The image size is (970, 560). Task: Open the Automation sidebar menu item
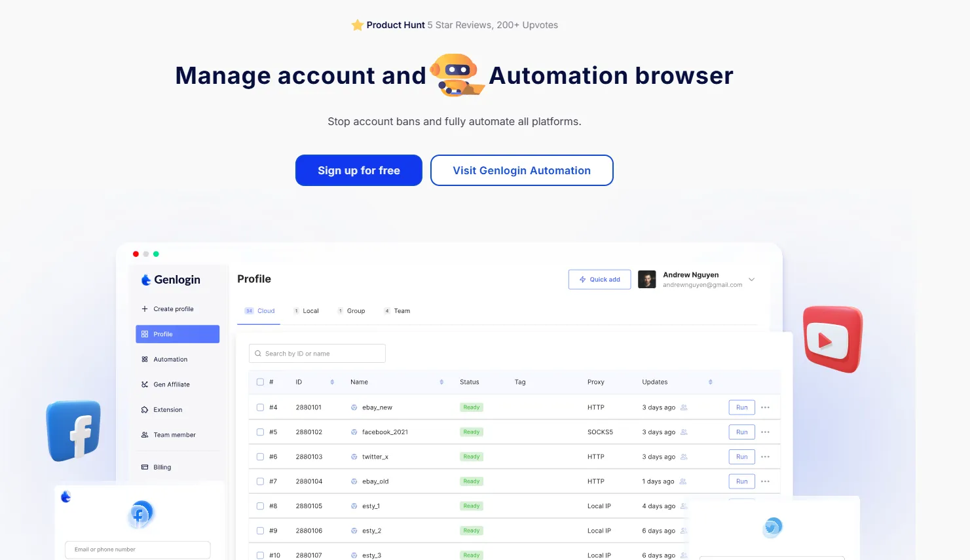pos(170,360)
